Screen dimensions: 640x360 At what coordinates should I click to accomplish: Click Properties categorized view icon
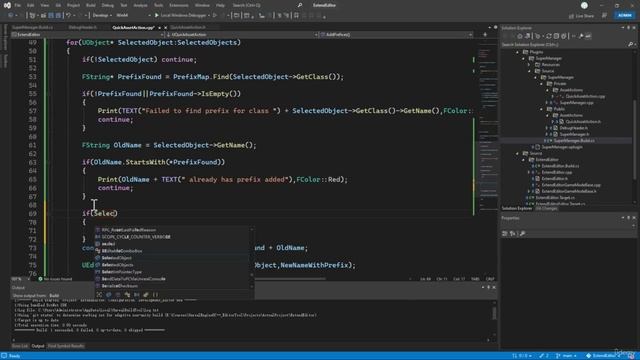(505, 233)
